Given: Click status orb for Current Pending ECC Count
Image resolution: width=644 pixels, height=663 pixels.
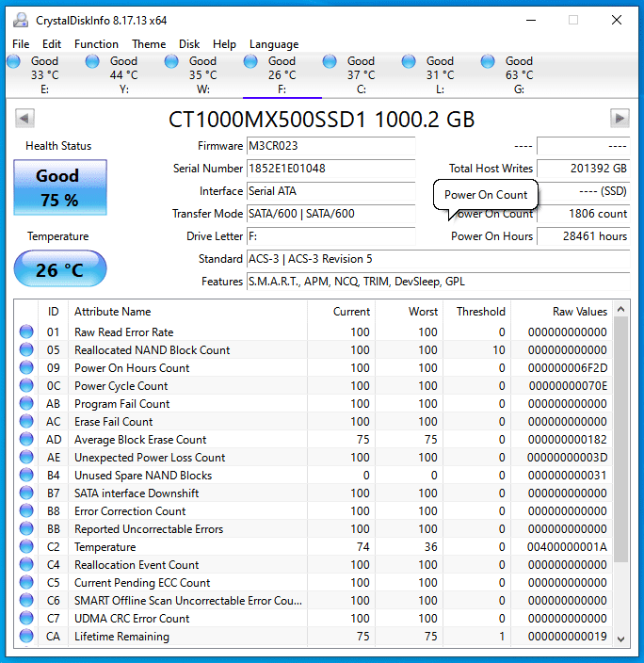Looking at the screenshot, I should 26,582.
